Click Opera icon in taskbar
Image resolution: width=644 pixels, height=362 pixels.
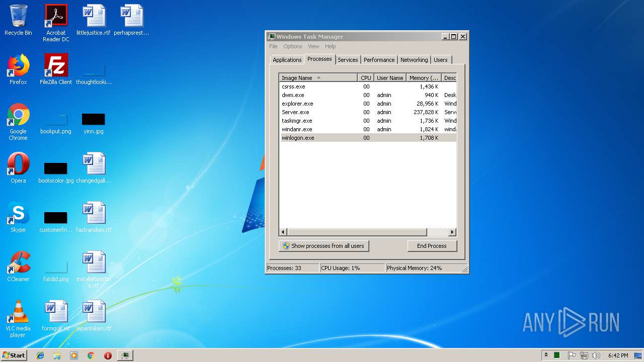(108, 355)
